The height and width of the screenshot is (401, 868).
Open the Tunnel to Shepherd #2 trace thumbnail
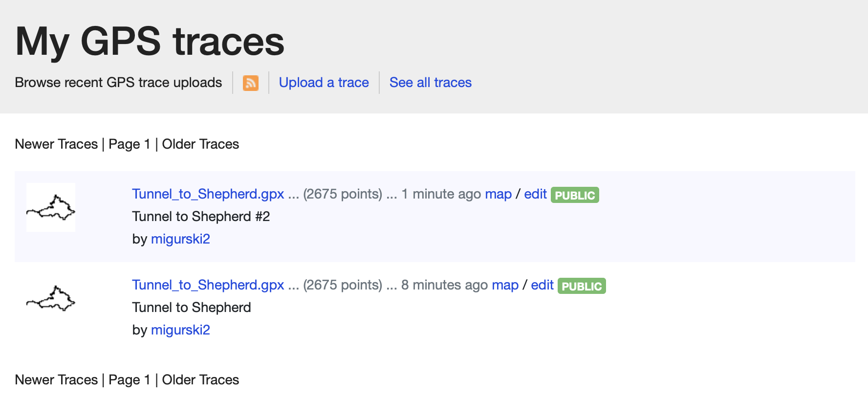click(x=51, y=207)
